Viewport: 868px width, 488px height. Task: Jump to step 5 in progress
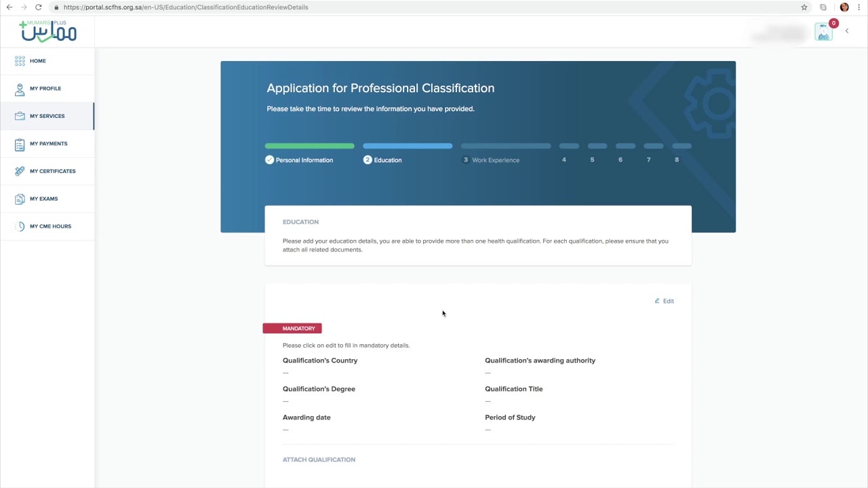[x=592, y=160]
